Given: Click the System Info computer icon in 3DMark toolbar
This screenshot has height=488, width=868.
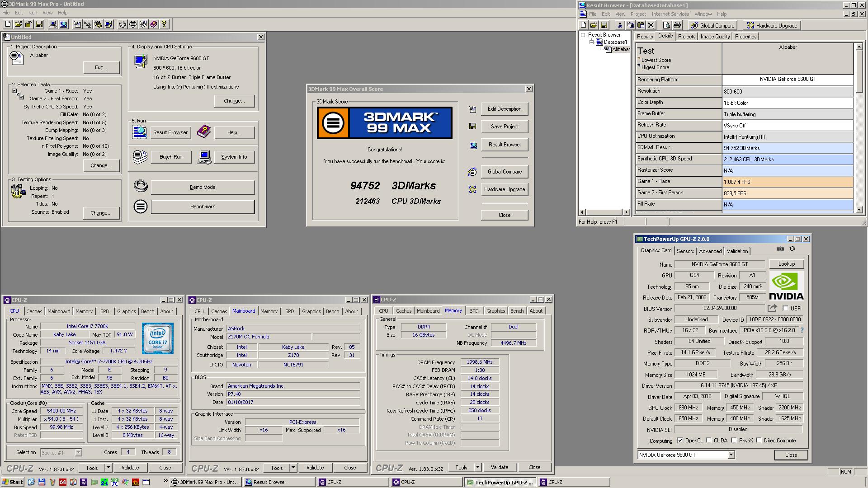Looking at the screenshot, I should tap(53, 24).
